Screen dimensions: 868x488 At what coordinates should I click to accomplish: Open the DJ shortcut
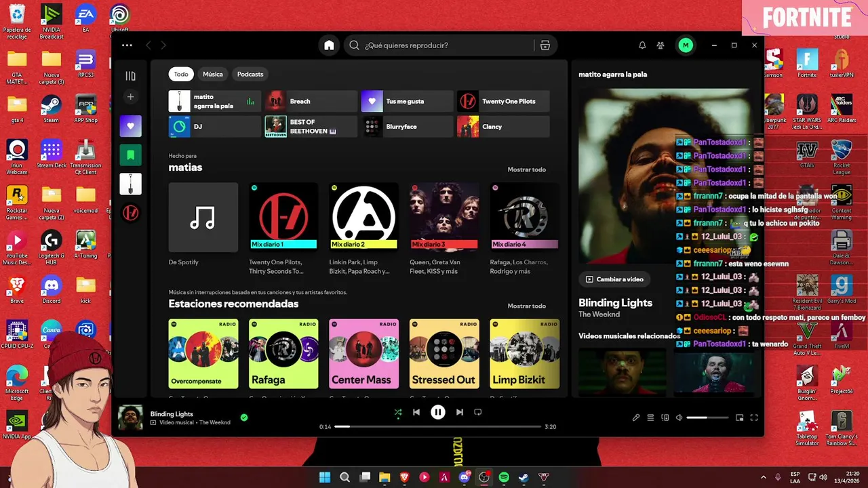click(x=215, y=127)
